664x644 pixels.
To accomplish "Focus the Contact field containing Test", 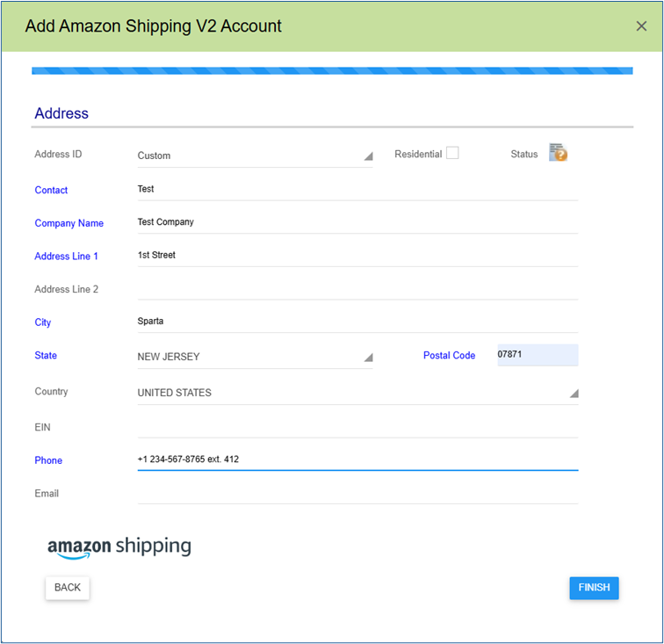I will click(x=357, y=190).
